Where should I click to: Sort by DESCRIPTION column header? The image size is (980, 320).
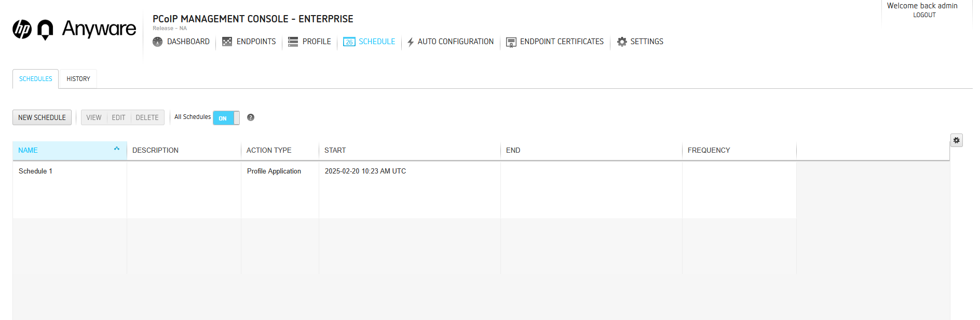click(x=184, y=150)
